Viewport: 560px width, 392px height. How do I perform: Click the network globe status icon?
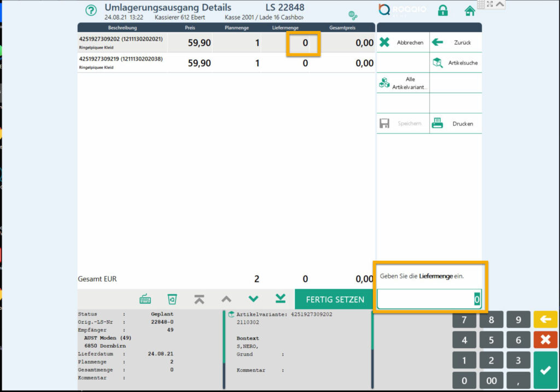pyautogui.click(x=353, y=15)
